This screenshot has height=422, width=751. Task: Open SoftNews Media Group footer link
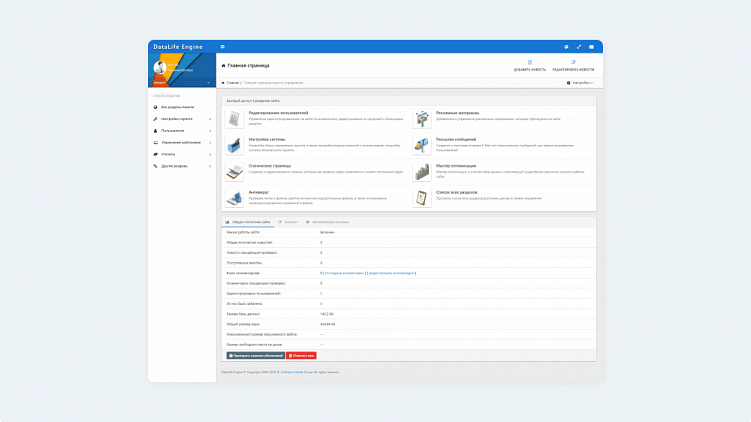pos(296,372)
